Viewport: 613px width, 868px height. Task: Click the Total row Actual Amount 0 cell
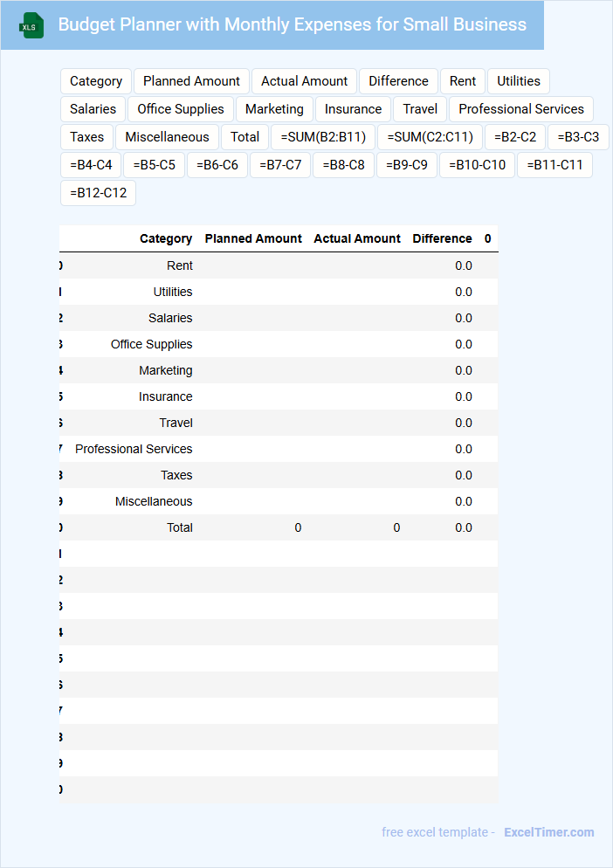(396, 527)
